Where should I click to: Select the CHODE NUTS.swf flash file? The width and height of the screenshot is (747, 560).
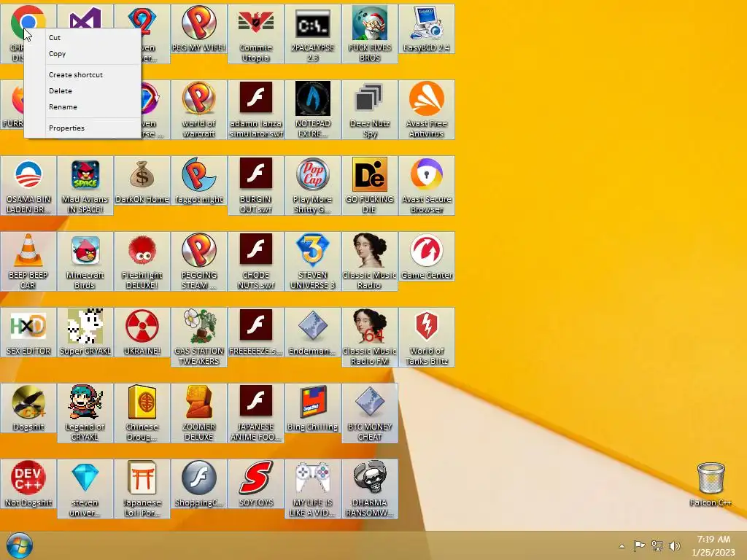(x=256, y=261)
